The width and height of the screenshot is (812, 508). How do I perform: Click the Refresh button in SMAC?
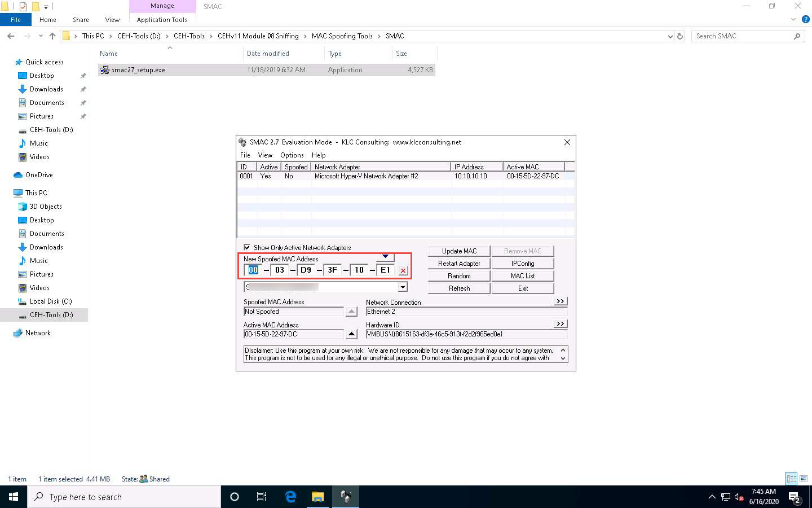click(459, 288)
